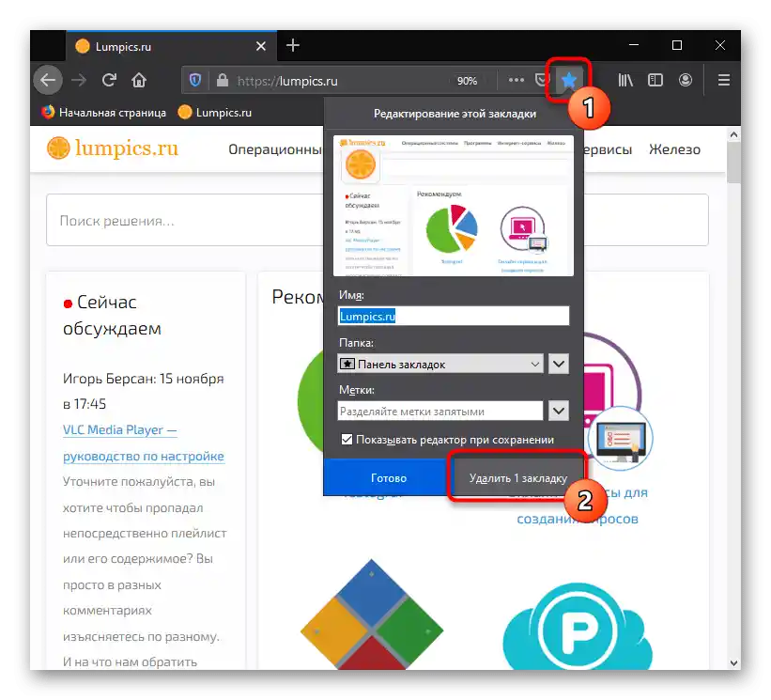The height and width of the screenshot is (700, 771).
Task: Close the Lumpics.ru tab
Action: pos(261,46)
